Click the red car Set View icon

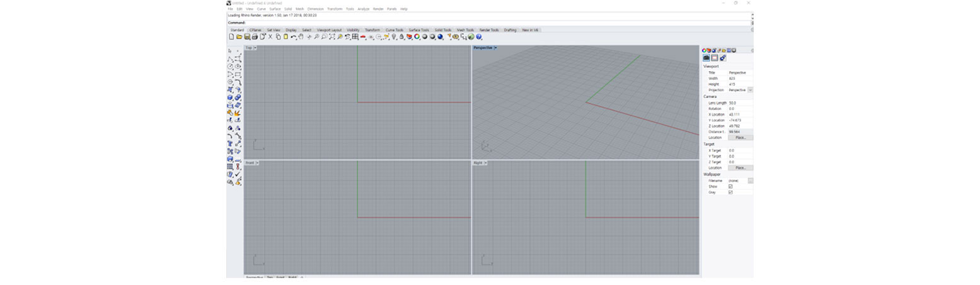362,37
